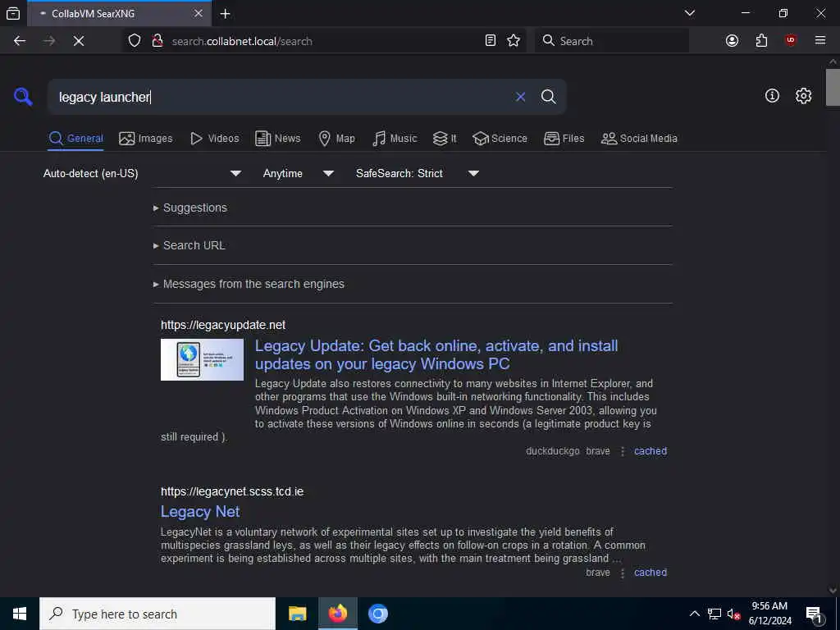Open the About info icon

(x=772, y=96)
